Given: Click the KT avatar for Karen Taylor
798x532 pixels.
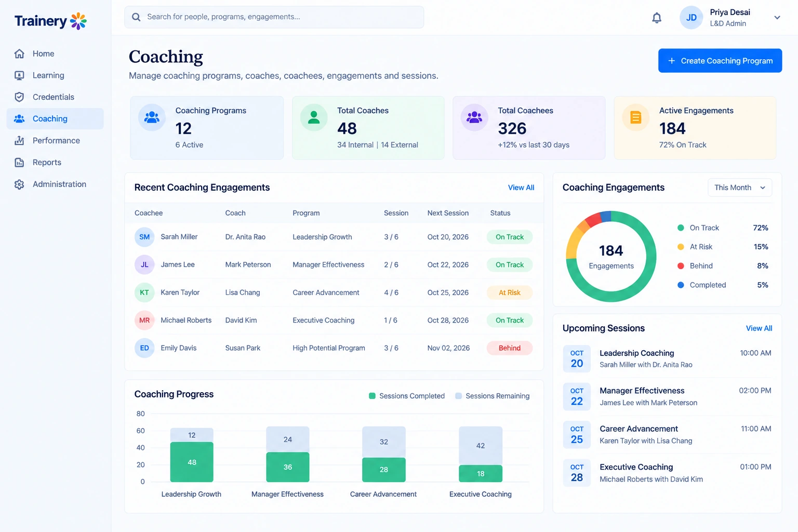Looking at the screenshot, I should (x=144, y=292).
